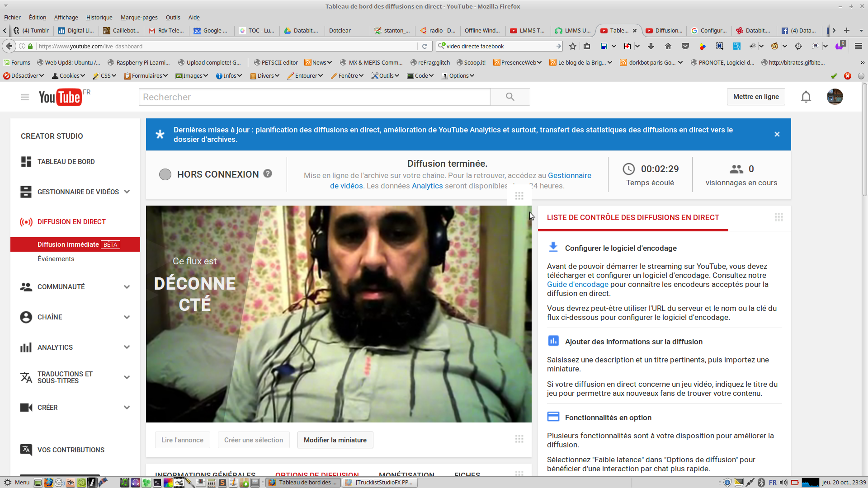Switch to the Diffusion tab in Firefox

pyautogui.click(x=664, y=31)
